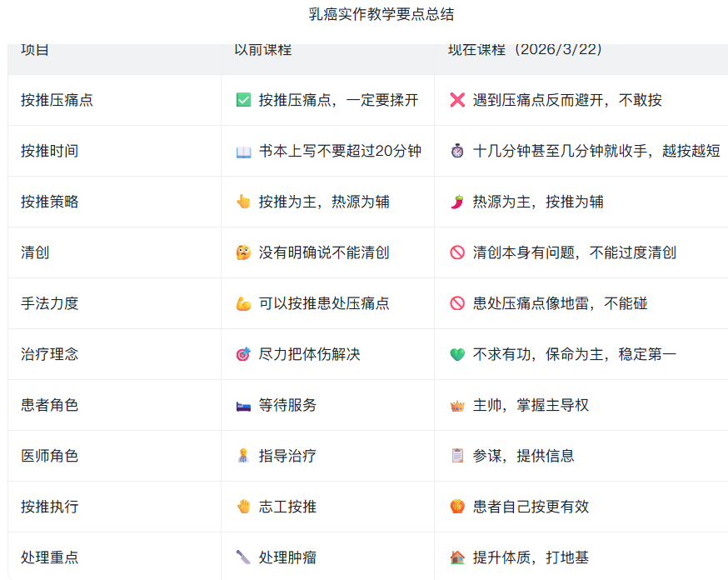Select the chili pepper icon beside 热源为主

[x=457, y=202]
